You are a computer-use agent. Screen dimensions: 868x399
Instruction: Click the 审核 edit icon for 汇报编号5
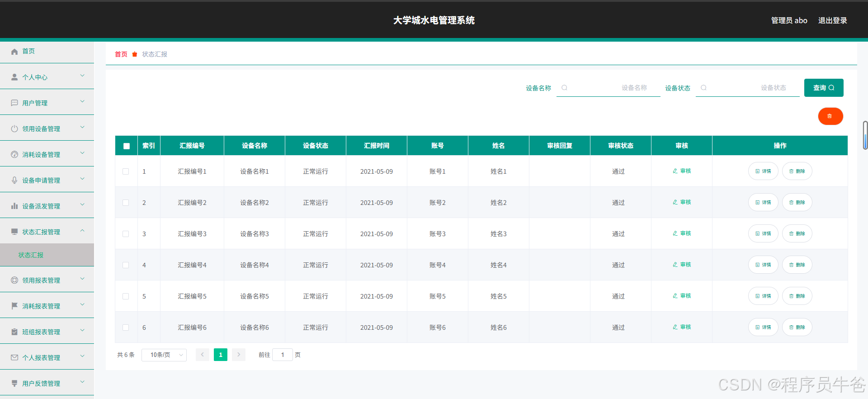pyautogui.click(x=675, y=296)
